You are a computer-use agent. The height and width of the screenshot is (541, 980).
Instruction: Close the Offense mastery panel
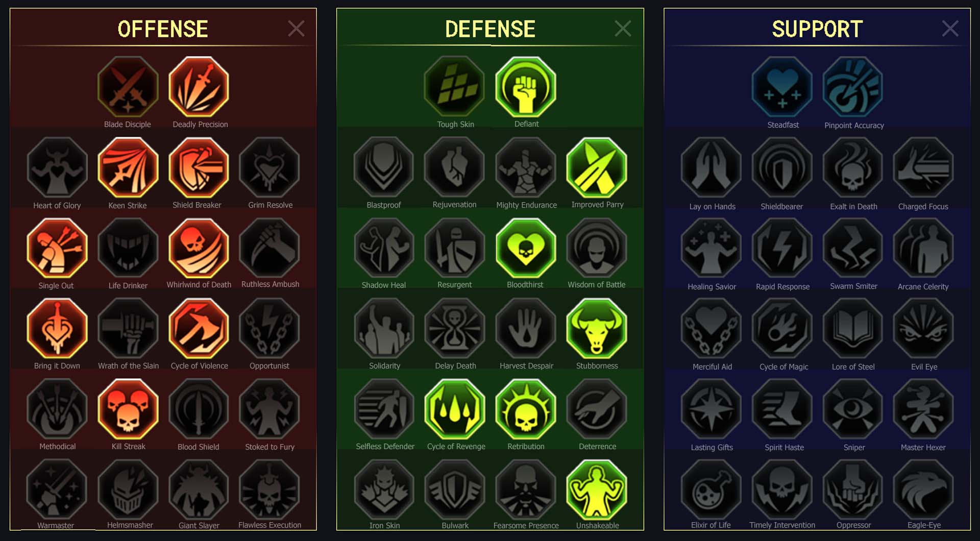point(296,29)
